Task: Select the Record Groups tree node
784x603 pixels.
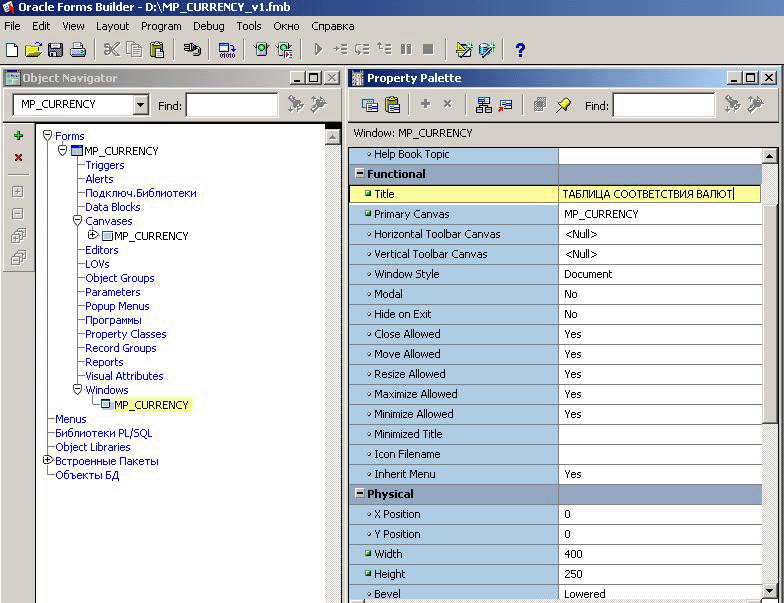Action: [120, 348]
